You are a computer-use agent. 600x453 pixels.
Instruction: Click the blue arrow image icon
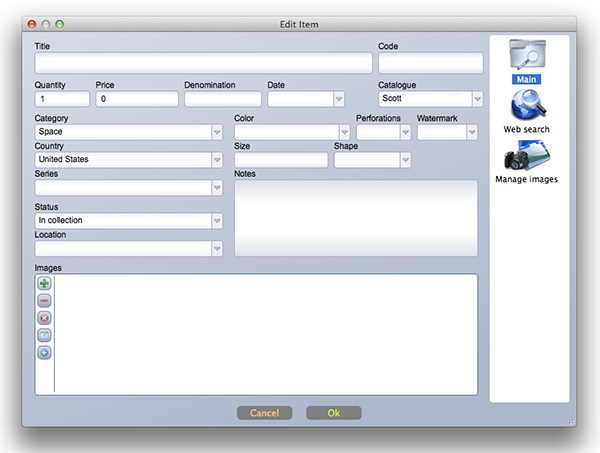[x=44, y=352]
